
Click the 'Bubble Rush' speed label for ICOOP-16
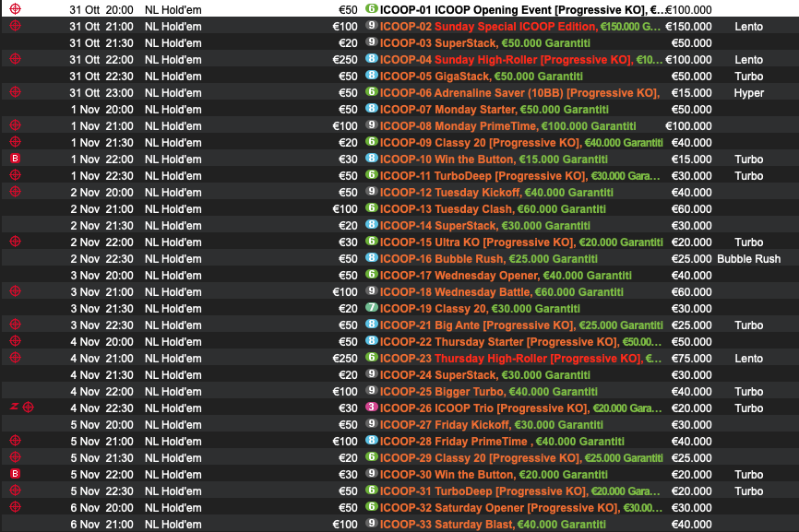coord(748,258)
